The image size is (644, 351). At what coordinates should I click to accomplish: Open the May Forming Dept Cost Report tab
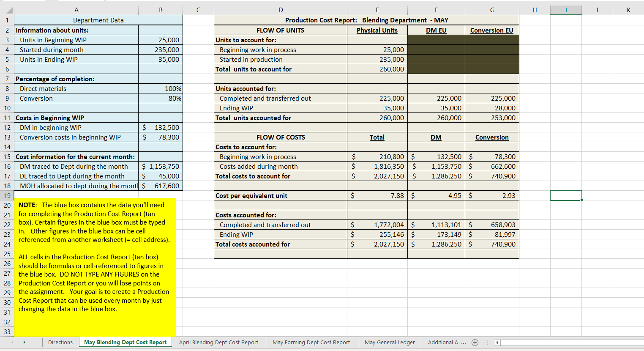point(311,343)
